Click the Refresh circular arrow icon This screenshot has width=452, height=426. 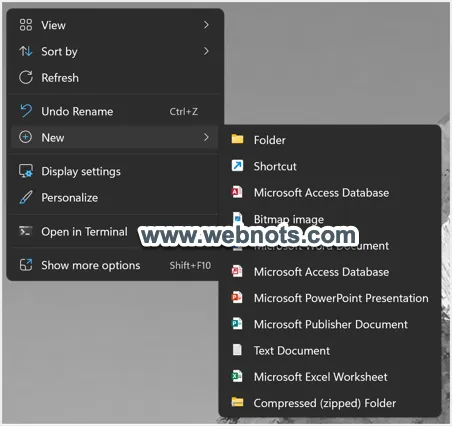point(26,78)
